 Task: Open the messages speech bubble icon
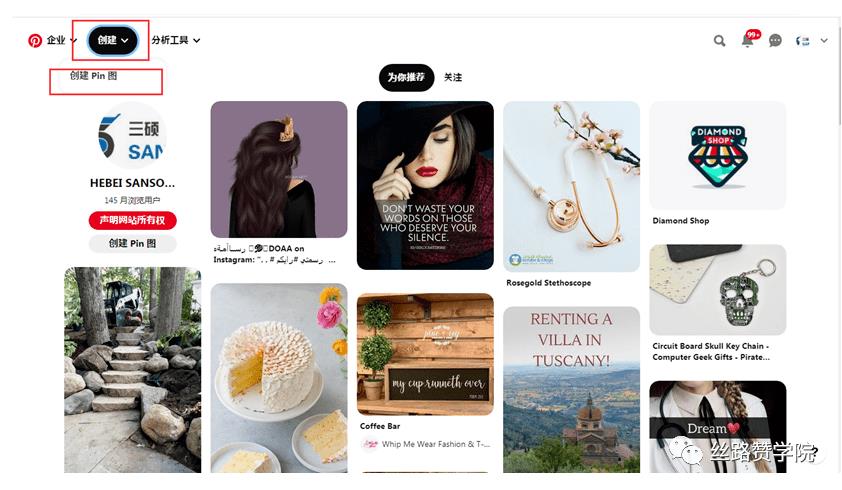click(x=775, y=40)
